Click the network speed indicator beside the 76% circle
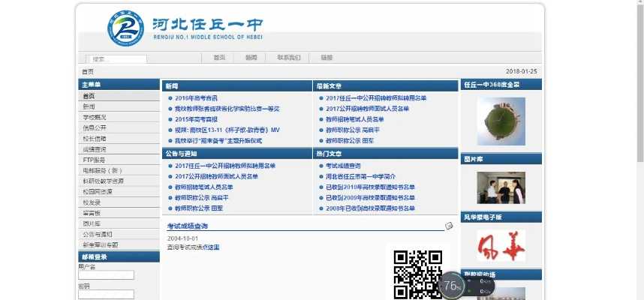This screenshot has height=300, width=644. tap(480, 286)
